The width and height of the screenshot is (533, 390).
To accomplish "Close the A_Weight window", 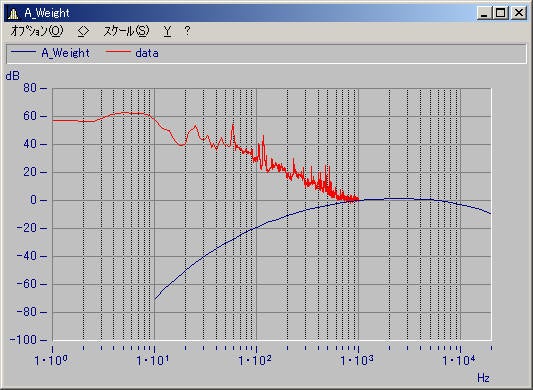I will [x=519, y=13].
